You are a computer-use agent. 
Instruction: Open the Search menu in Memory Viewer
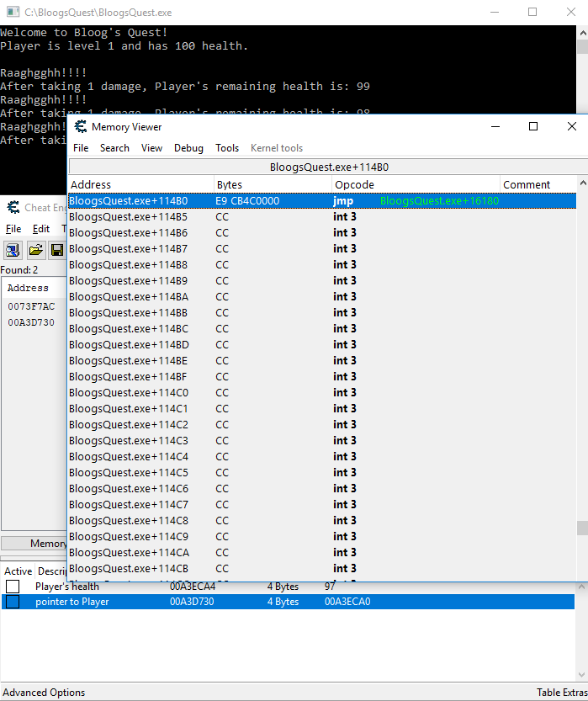click(114, 148)
